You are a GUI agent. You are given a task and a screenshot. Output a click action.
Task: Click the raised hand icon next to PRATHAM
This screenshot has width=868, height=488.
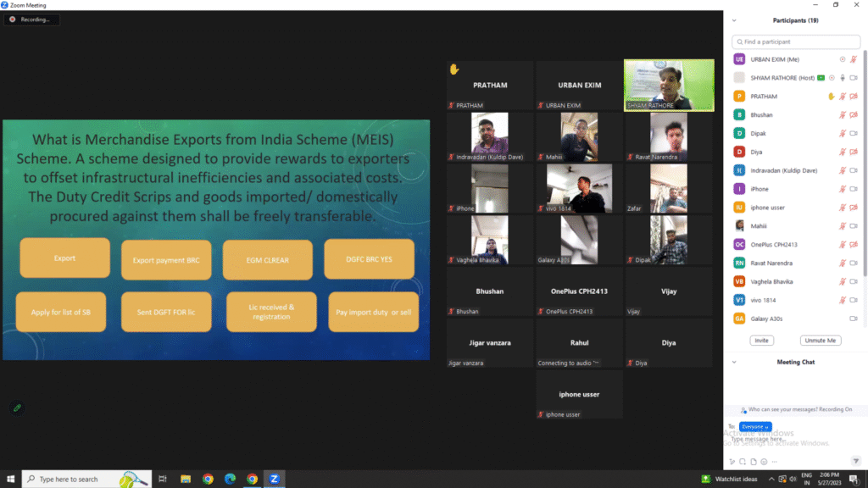tap(832, 97)
